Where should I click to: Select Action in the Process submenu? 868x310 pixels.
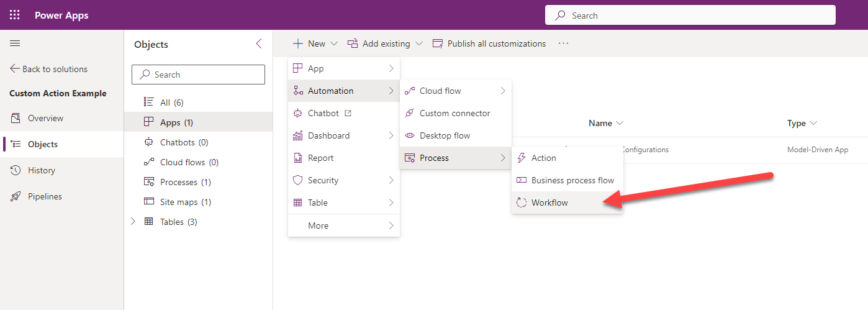[543, 158]
